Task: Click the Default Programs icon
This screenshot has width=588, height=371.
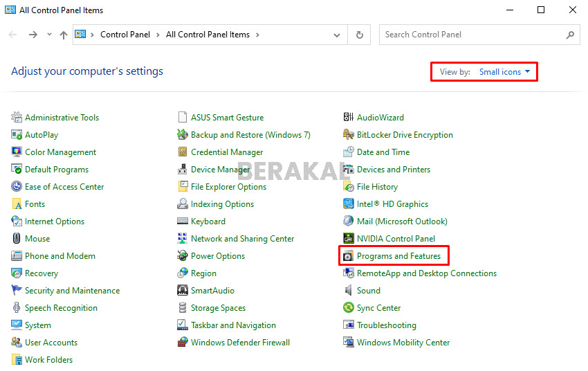Action: (x=17, y=169)
